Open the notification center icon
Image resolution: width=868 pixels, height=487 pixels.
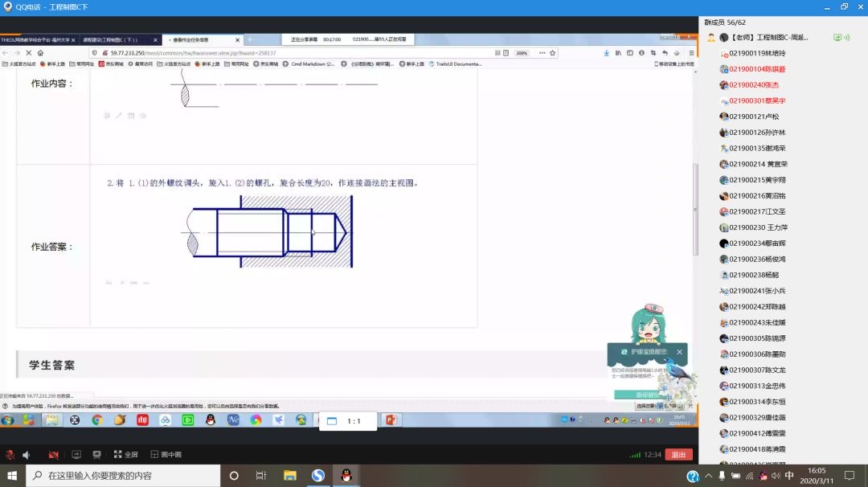[x=850, y=475]
